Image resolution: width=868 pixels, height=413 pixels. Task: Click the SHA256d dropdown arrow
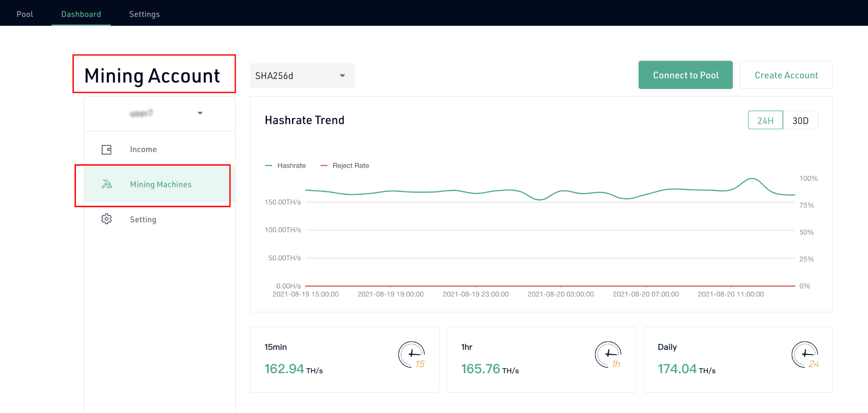pos(342,76)
